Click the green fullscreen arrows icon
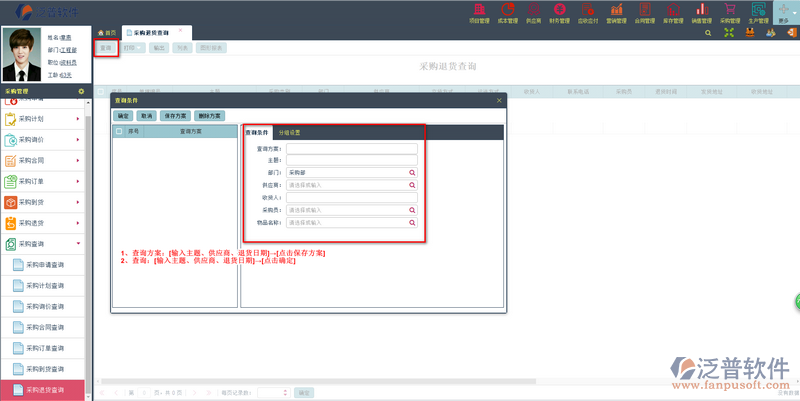The height and width of the screenshot is (401, 800). click(x=729, y=33)
